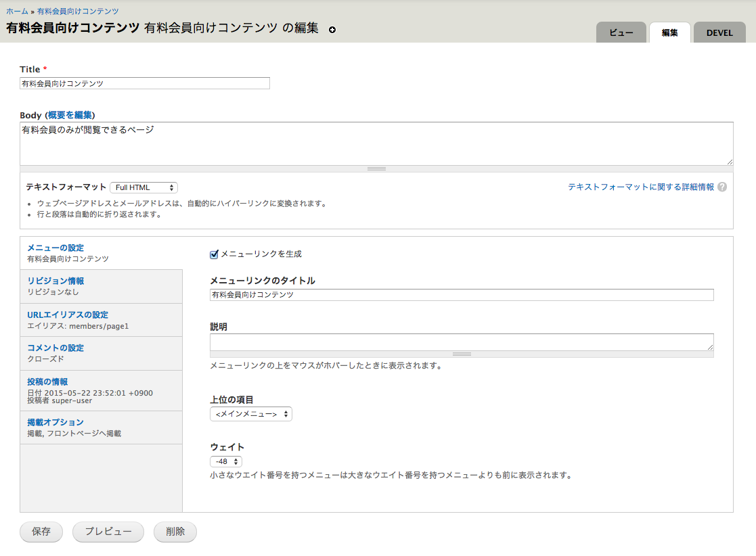Click the Body textarea resize grippie bar
Image resolution: width=756 pixels, height=556 pixels.
point(376,168)
